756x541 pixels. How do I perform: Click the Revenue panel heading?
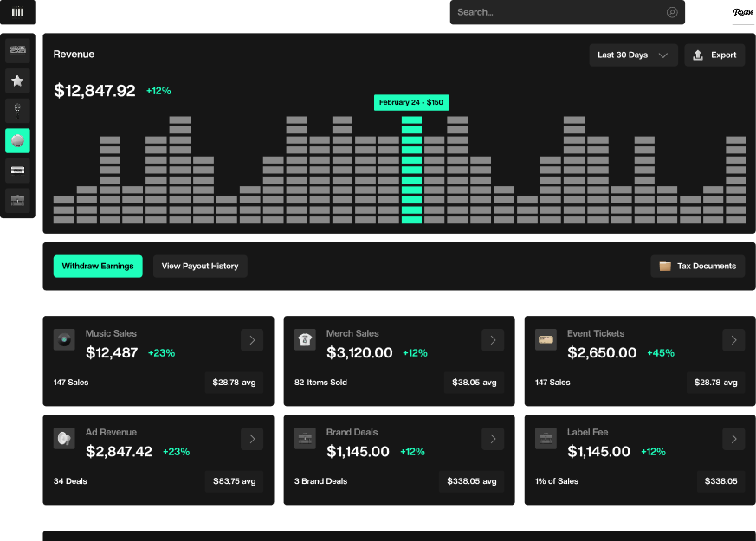click(x=74, y=54)
